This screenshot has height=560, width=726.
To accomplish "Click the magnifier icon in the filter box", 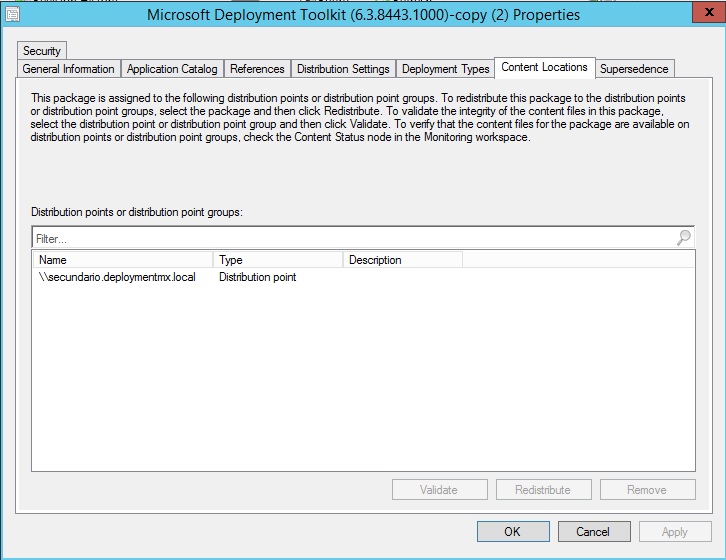I will pos(683,238).
